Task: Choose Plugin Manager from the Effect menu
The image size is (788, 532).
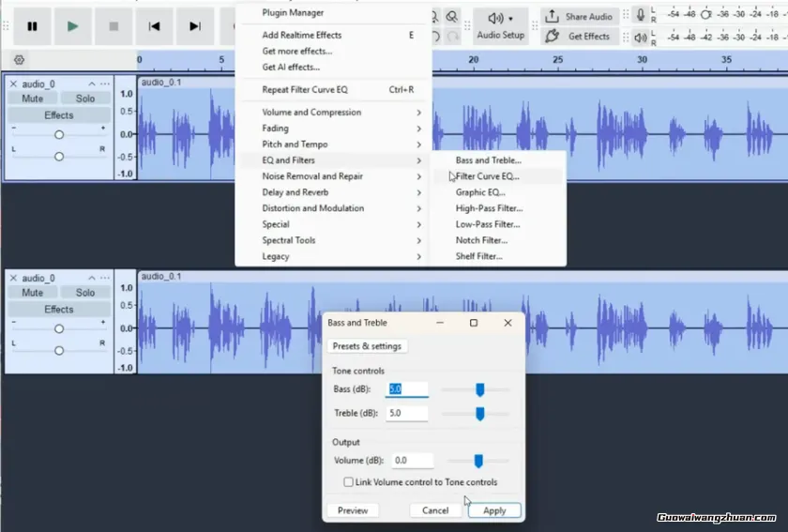Action: pos(293,13)
